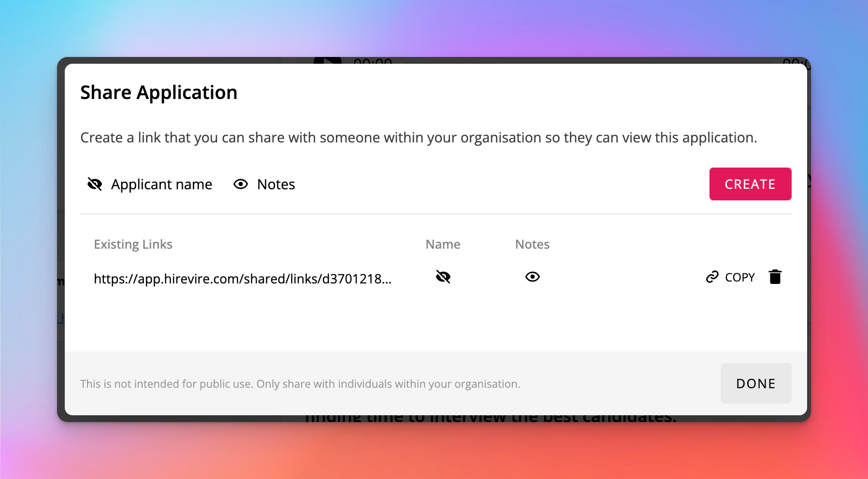The width and height of the screenshot is (868, 479).
Task: Click the notes-visible eye icon in the link row
Action: 532,277
